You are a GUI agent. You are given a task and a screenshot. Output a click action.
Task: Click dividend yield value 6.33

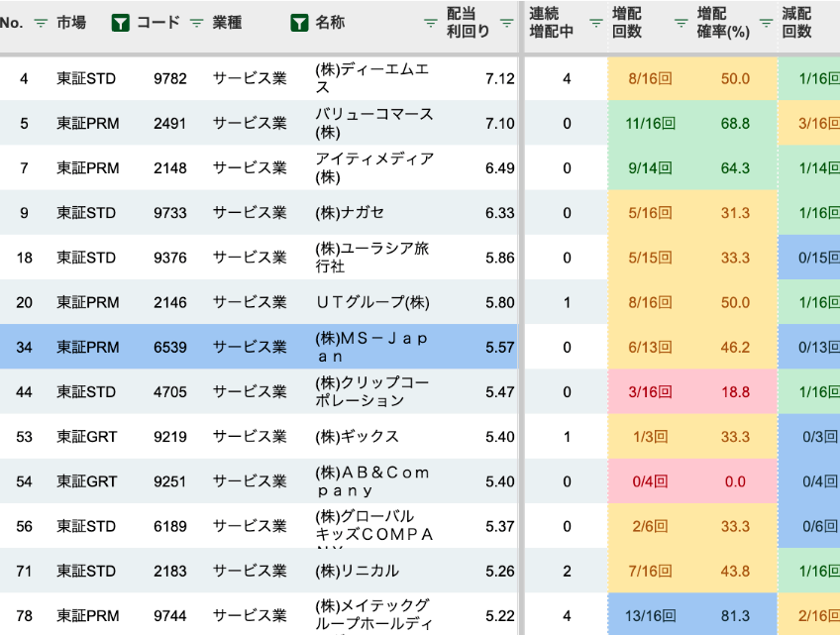pyautogui.click(x=500, y=213)
